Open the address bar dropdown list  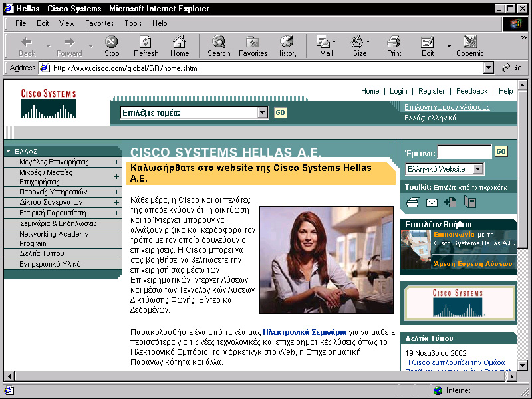[488, 68]
